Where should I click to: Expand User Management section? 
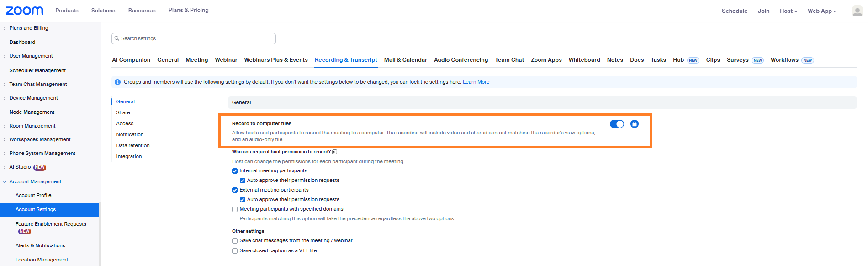(x=5, y=56)
